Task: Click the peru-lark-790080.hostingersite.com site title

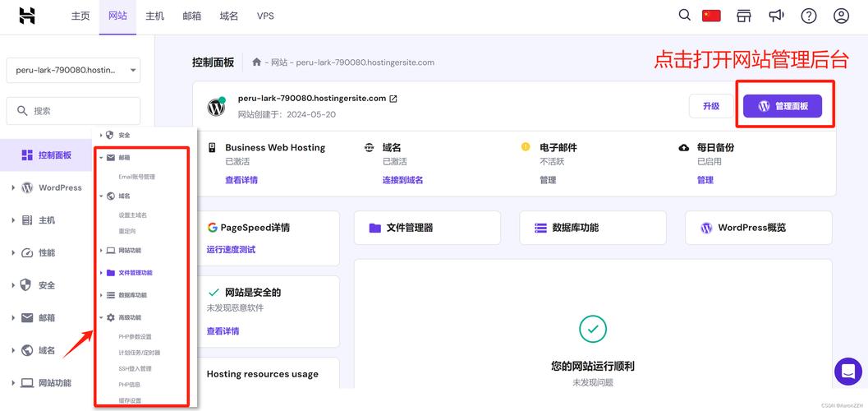Action: coord(312,98)
